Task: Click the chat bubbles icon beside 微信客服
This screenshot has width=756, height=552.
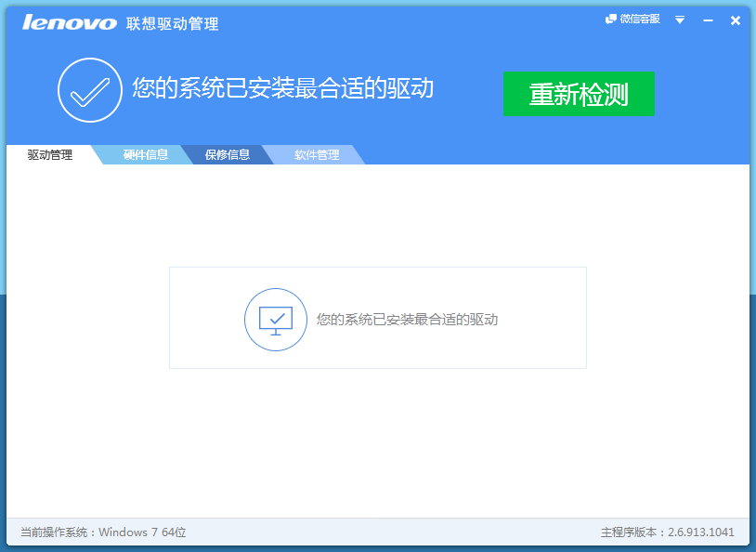Action: click(x=612, y=19)
